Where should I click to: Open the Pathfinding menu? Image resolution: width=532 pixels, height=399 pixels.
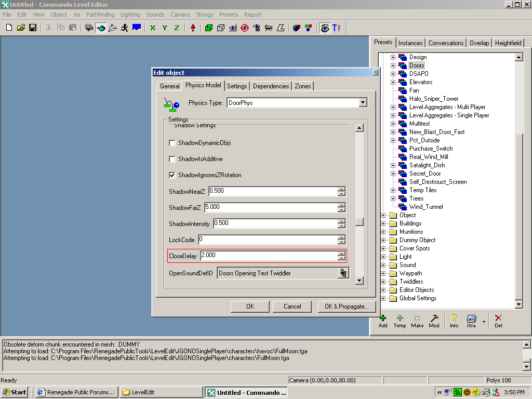(x=100, y=15)
